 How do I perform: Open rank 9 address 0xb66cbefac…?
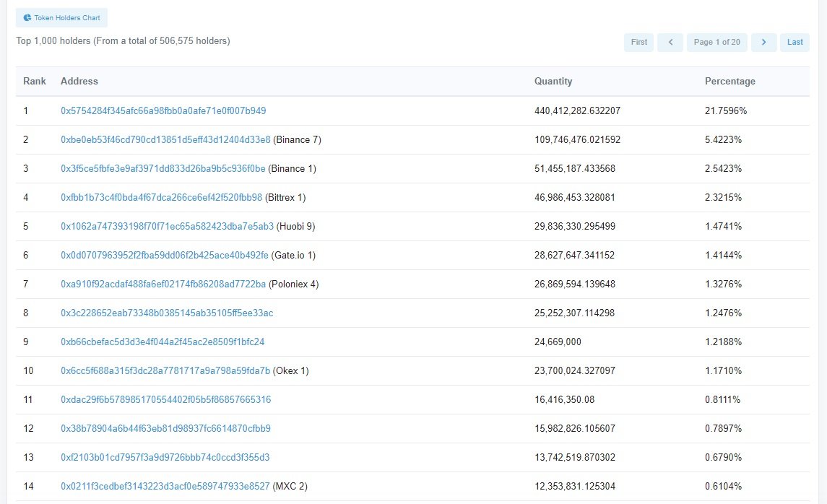(x=163, y=342)
